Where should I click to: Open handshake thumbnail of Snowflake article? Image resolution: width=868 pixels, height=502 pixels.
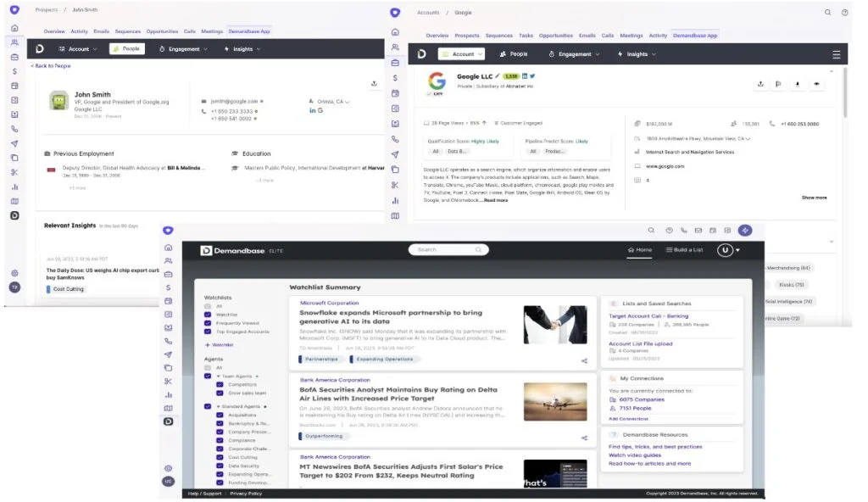click(x=555, y=325)
